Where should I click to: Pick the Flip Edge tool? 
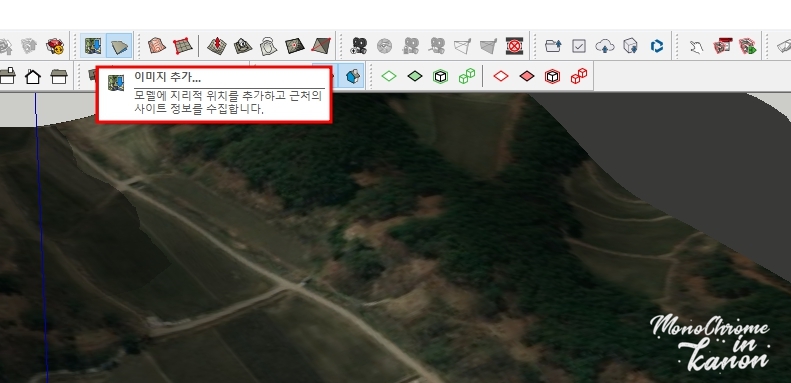click(x=321, y=46)
